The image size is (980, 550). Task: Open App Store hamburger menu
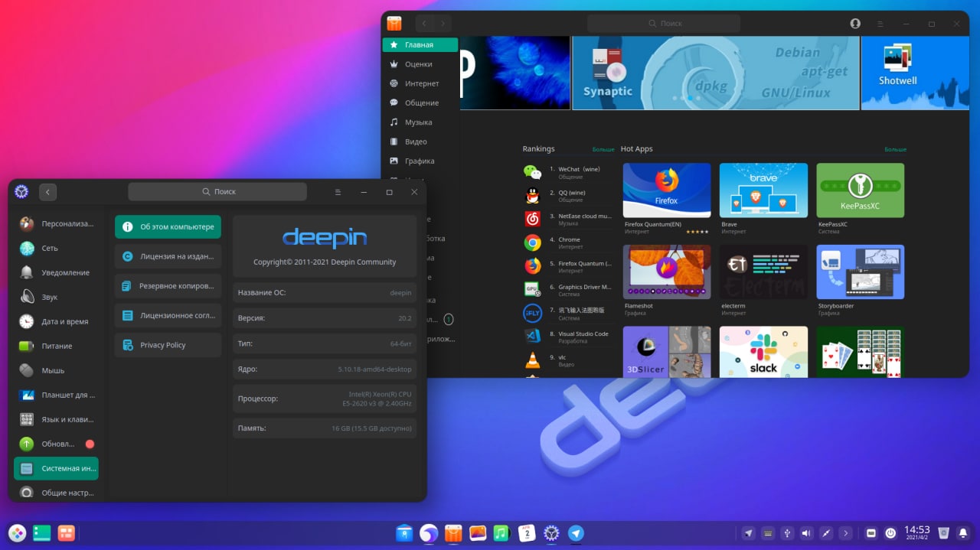[x=881, y=24]
